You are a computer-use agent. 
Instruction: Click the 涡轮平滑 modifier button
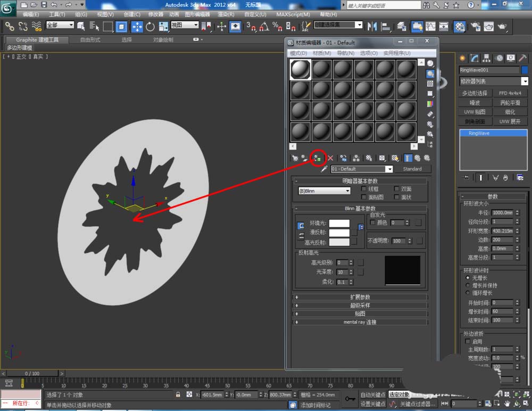pos(510,103)
